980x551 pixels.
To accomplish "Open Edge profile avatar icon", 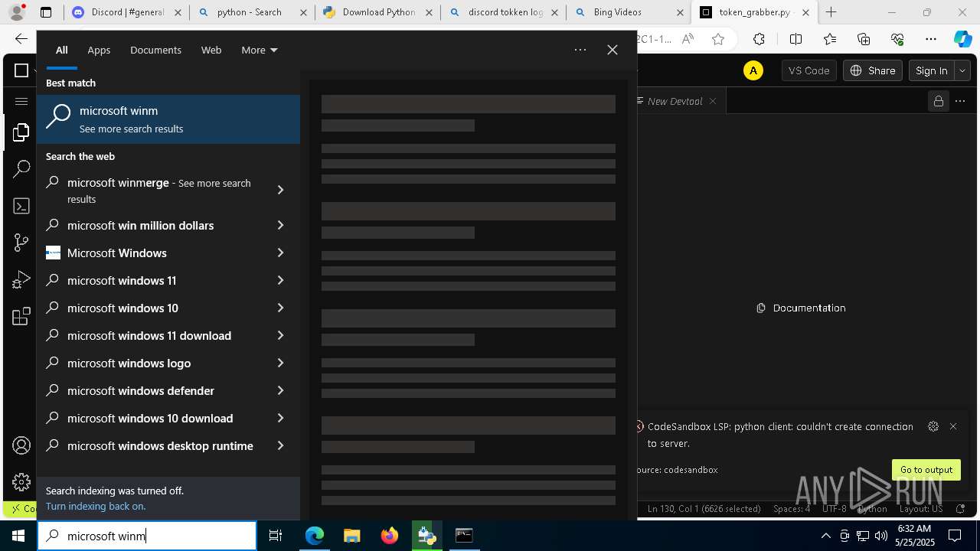I will pyautogui.click(x=17, y=12).
